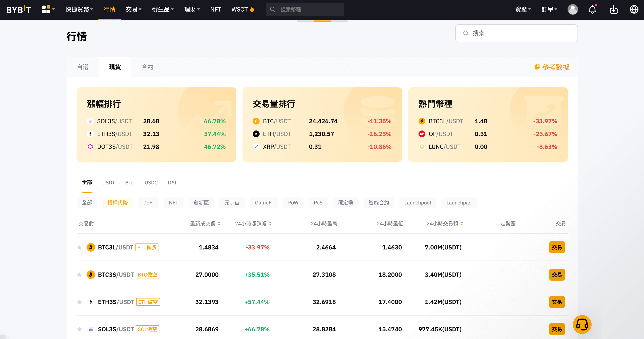Select the USDC filter tab

point(151,183)
